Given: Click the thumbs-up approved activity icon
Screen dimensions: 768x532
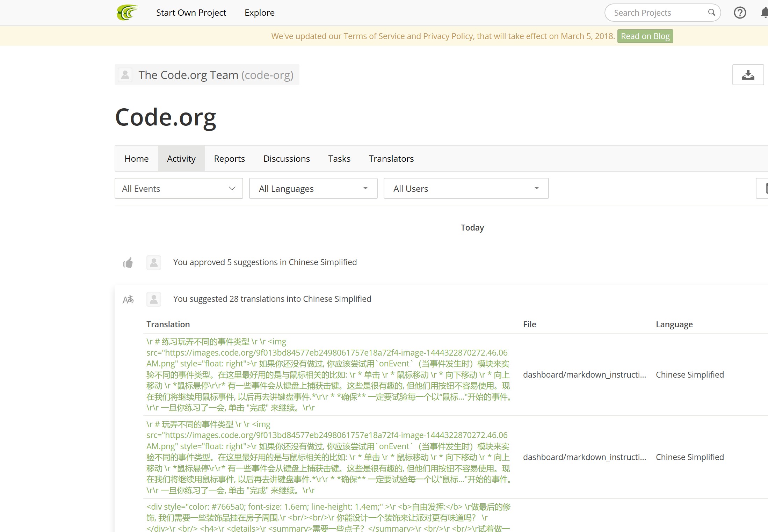Looking at the screenshot, I should coord(128,263).
